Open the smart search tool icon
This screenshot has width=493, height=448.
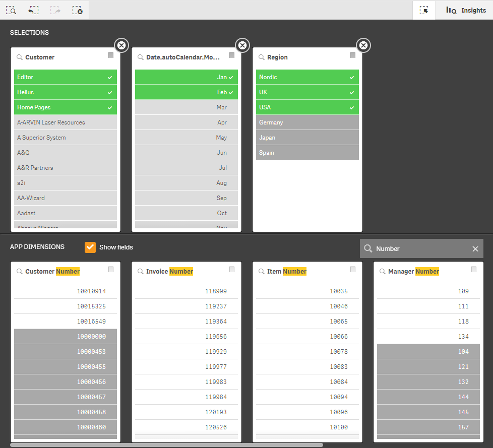[11, 10]
